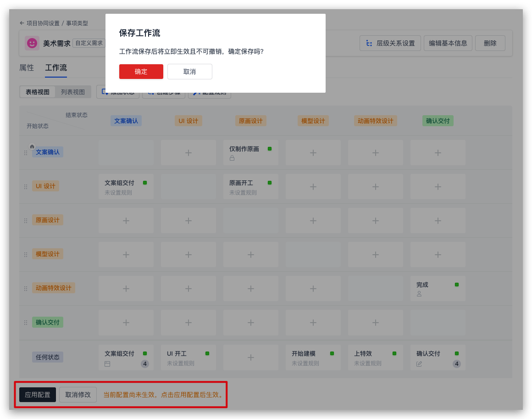Select 列表视图 view mode
This screenshot has height=419, width=532.
click(x=73, y=92)
